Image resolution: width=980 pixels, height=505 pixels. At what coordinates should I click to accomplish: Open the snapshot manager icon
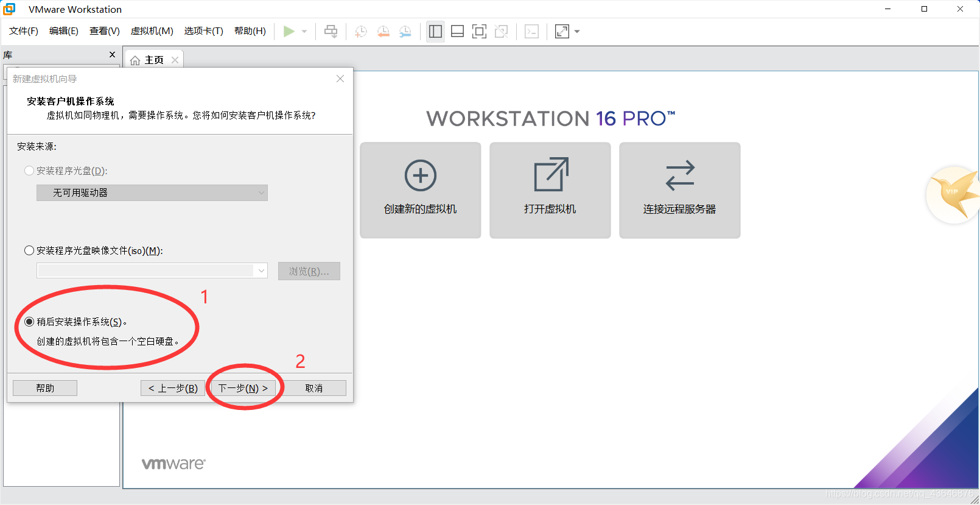point(405,32)
